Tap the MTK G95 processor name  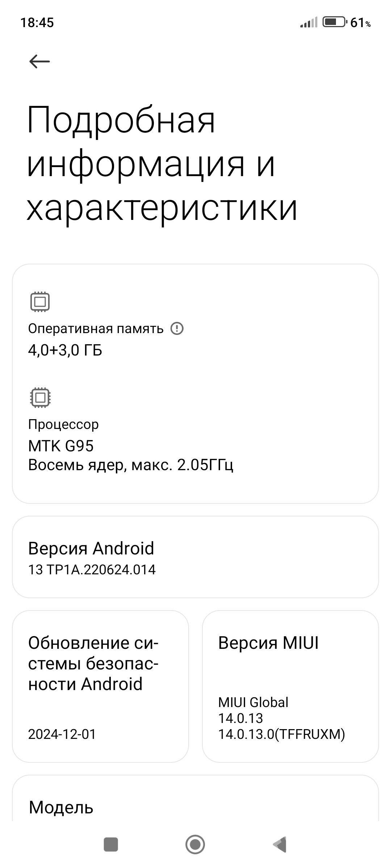coord(61,446)
